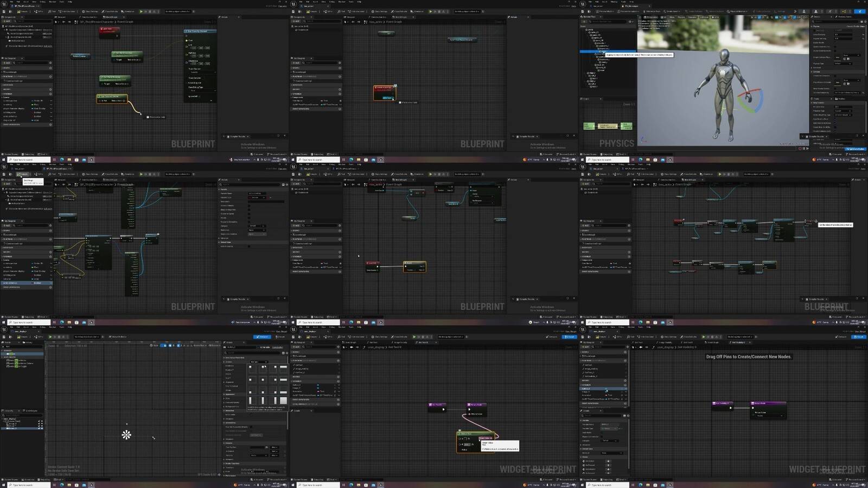Click plus beside Variables in top-left My Blueprint
This screenshot has height=488, width=868.
coord(50,94)
